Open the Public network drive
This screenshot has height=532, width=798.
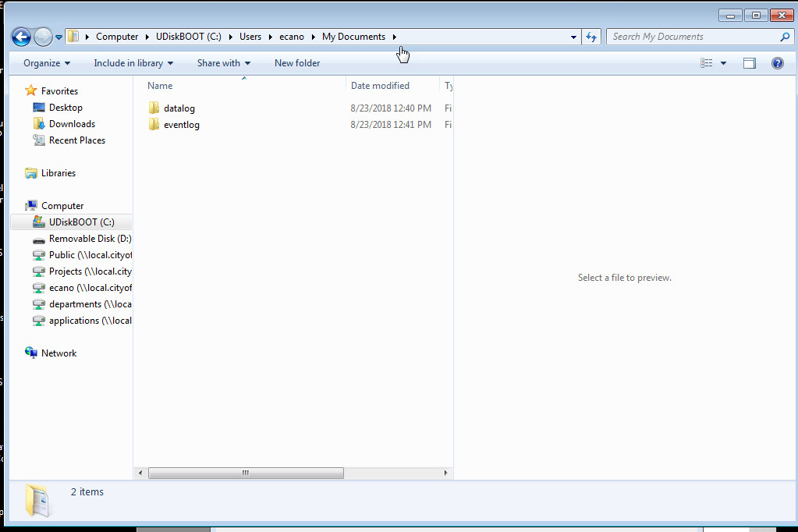[90, 254]
